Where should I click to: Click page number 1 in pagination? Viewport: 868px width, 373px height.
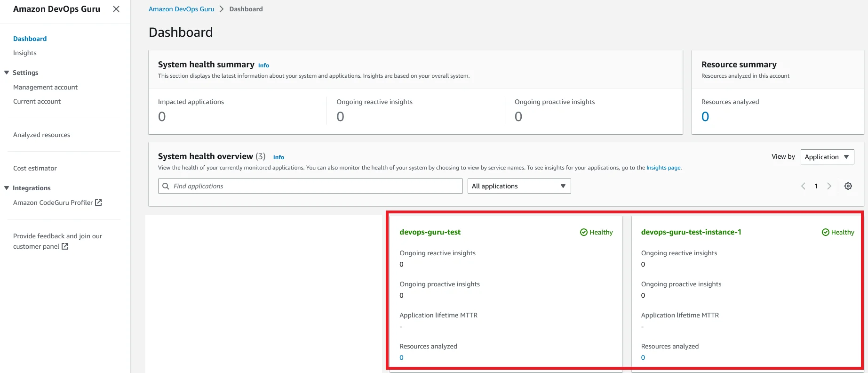point(816,186)
